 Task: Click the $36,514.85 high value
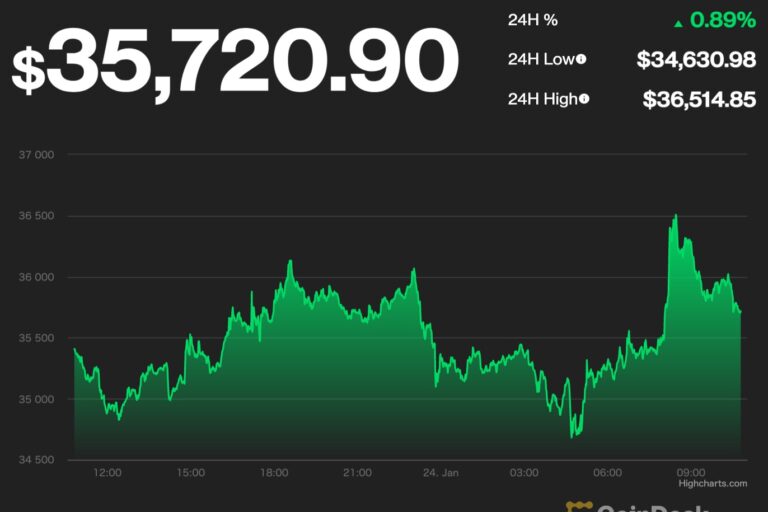(x=699, y=99)
